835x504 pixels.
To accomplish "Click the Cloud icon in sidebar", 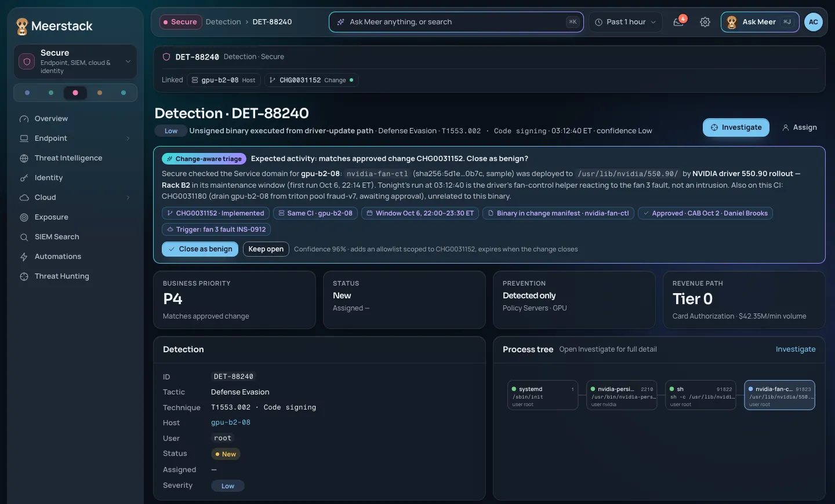I will click(24, 198).
